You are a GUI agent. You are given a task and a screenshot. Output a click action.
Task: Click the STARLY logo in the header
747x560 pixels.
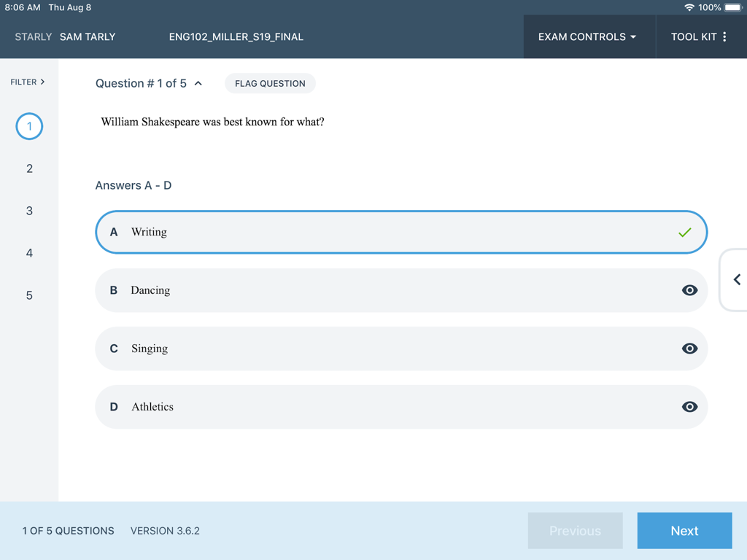point(32,36)
